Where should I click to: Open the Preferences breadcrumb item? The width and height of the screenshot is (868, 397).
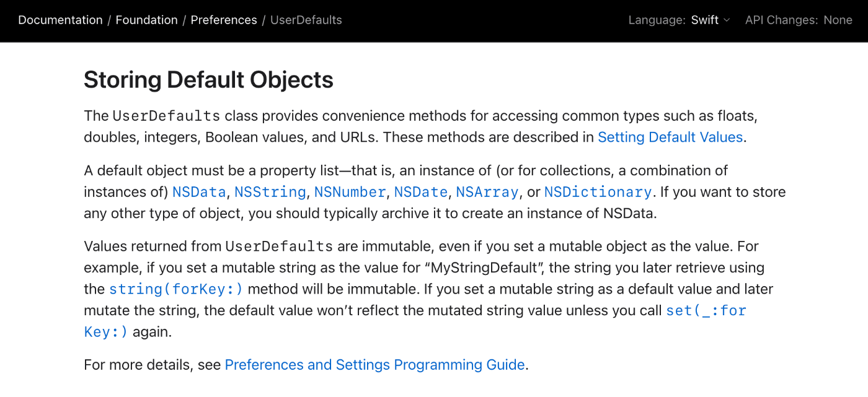pos(224,20)
